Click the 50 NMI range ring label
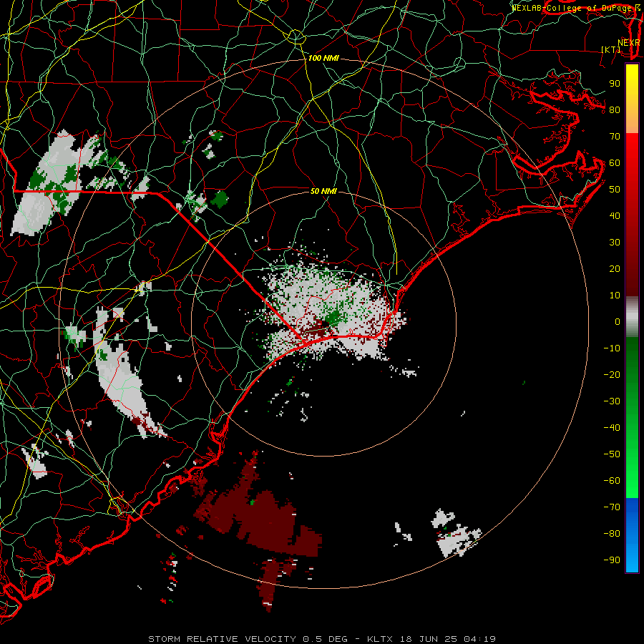 (323, 191)
